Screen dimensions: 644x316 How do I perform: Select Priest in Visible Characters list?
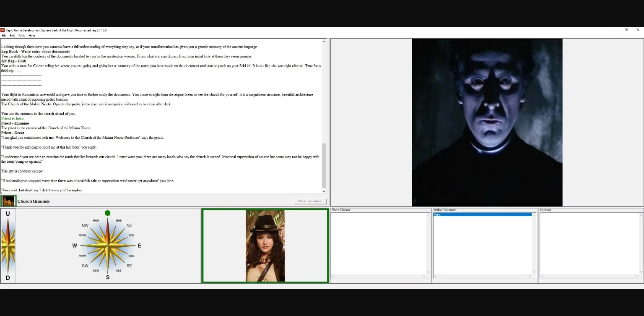pyautogui.click(x=482, y=214)
